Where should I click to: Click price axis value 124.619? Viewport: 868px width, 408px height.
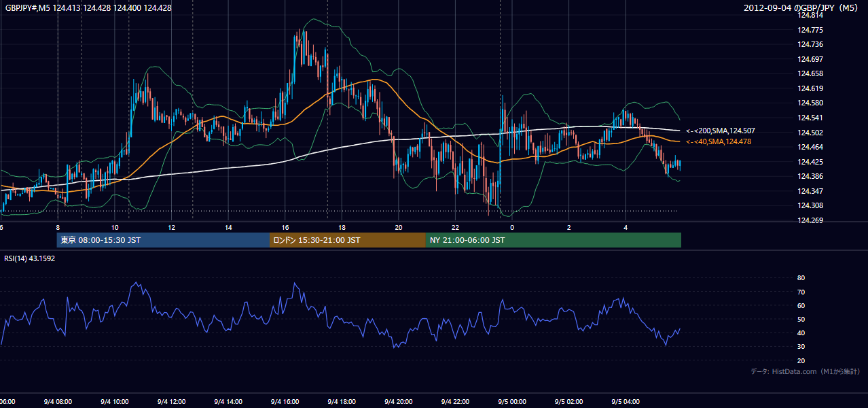click(811, 88)
